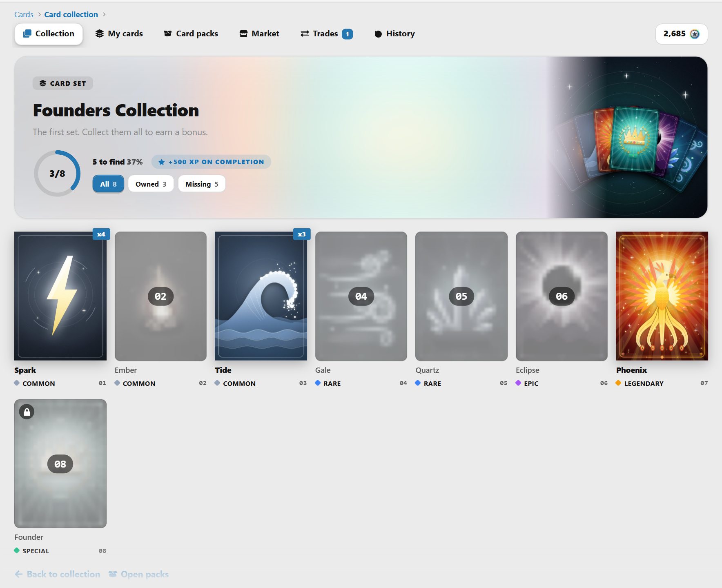The image size is (722, 588).
Task: Open the Spark lightning card
Action: (60, 296)
